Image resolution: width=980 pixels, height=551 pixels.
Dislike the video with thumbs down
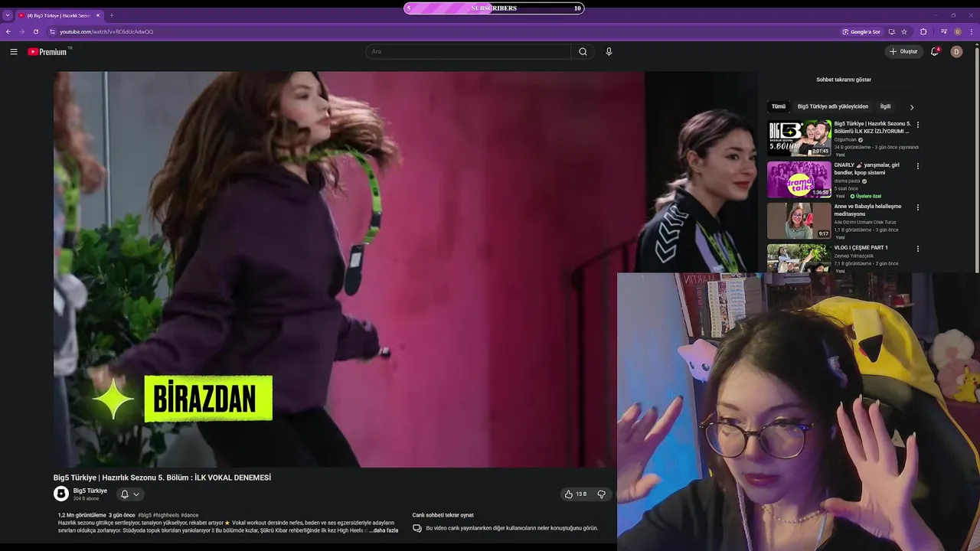pyautogui.click(x=601, y=494)
